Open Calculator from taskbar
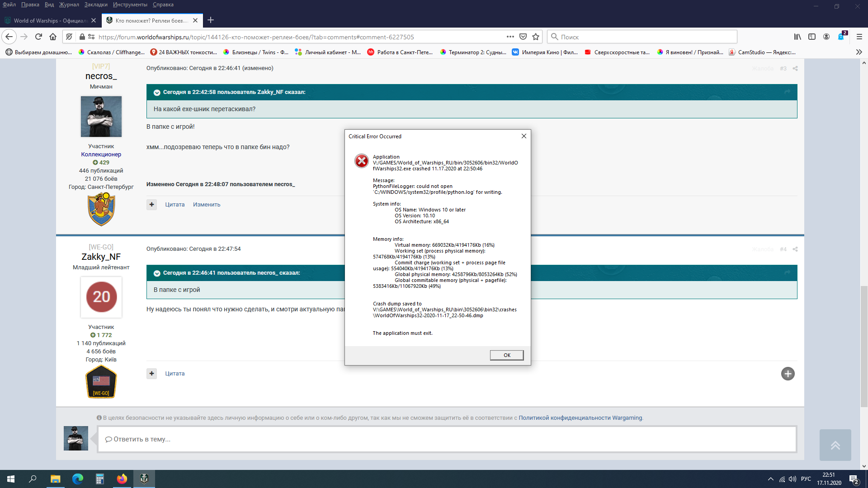This screenshot has height=488, width=868. click(x=100, y=479)
